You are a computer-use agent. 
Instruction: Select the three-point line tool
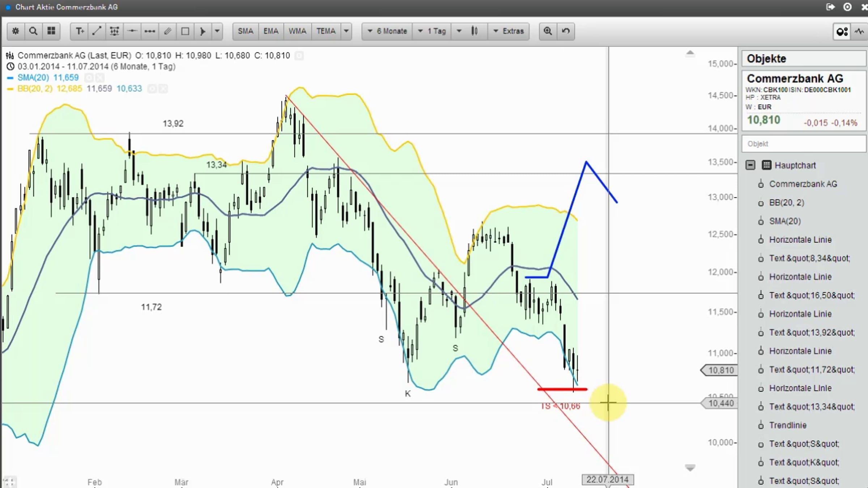click(150, 31)
